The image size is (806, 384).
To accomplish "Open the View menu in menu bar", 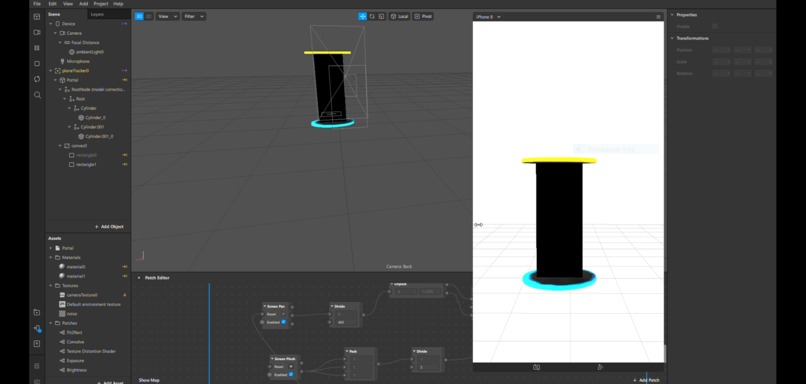I will point(68,4).
